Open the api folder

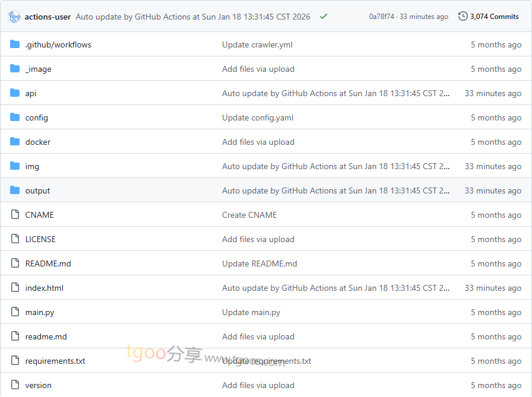[31, 93]
